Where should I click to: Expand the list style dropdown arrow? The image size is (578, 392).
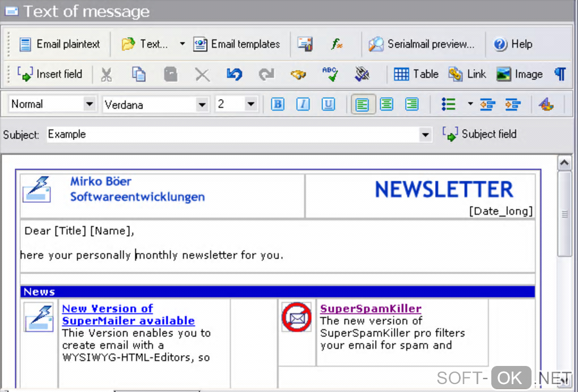point(470,104)
